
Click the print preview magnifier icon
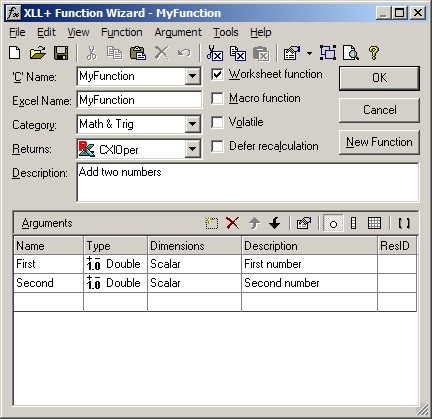pos(351,53)
